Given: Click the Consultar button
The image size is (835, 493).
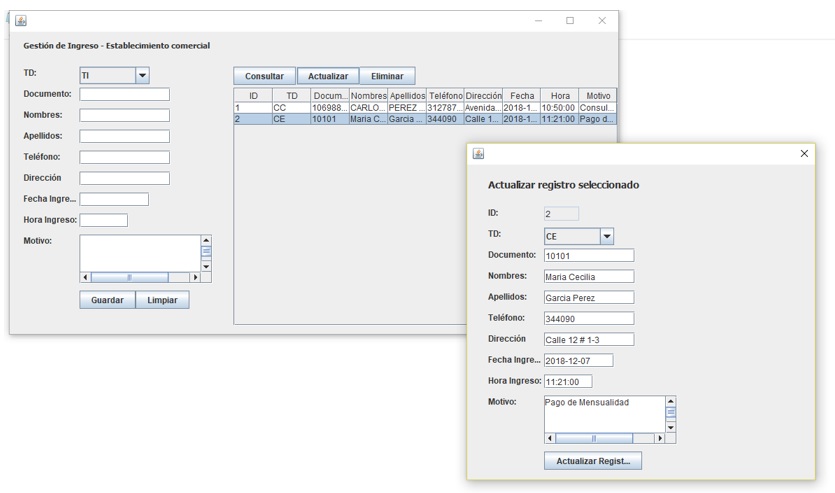Looking at the screenshot, I should (265, 76).
